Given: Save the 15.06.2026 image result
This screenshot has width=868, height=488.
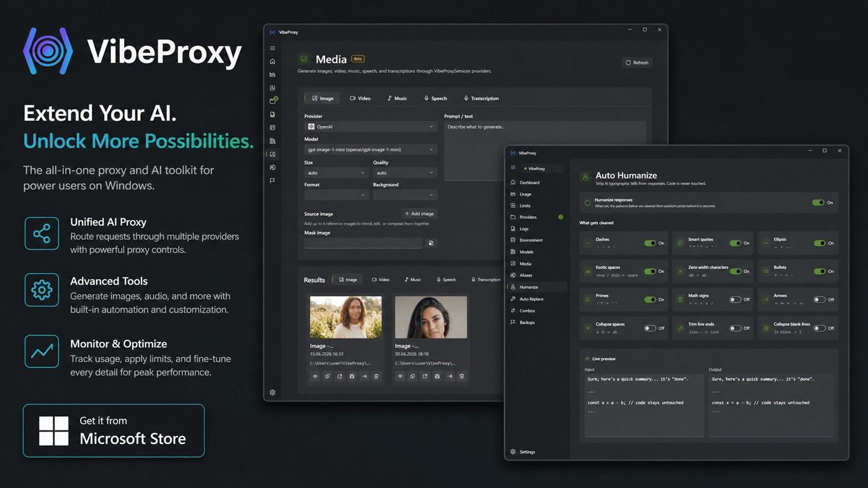Looking at the screenshot, I should (352, 376).
